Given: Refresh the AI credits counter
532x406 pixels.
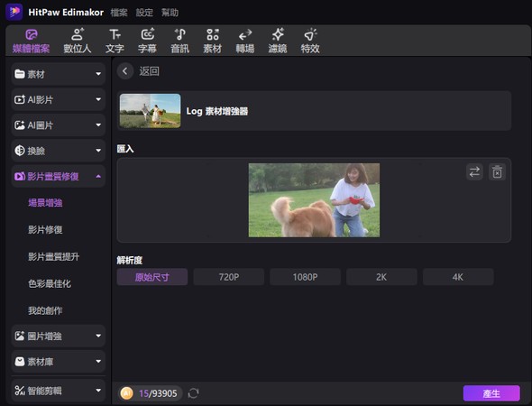Looking at the screenshot, I should click(x=193, y=393).
